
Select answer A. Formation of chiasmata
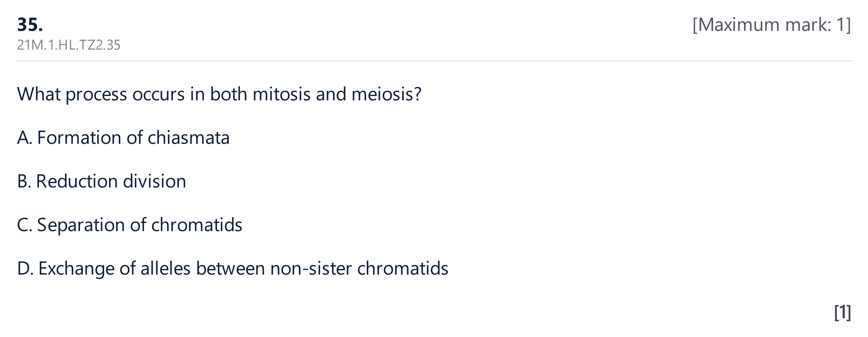(x=123, y=138)
